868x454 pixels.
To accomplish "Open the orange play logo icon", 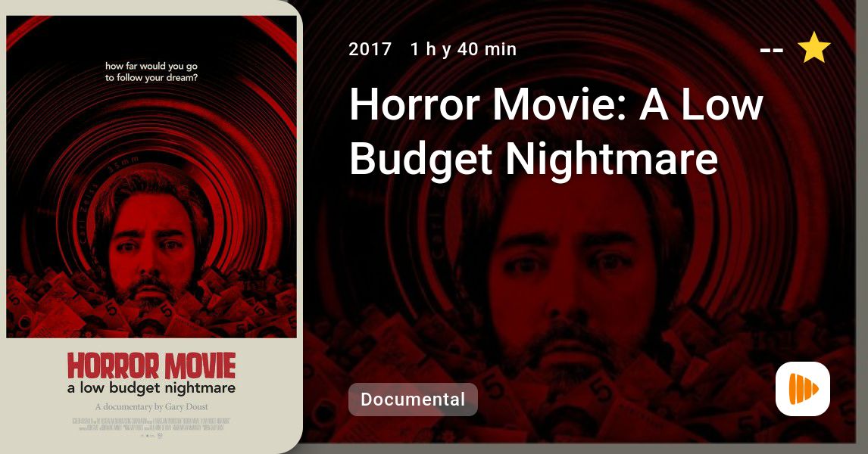I will coord(803,389).
